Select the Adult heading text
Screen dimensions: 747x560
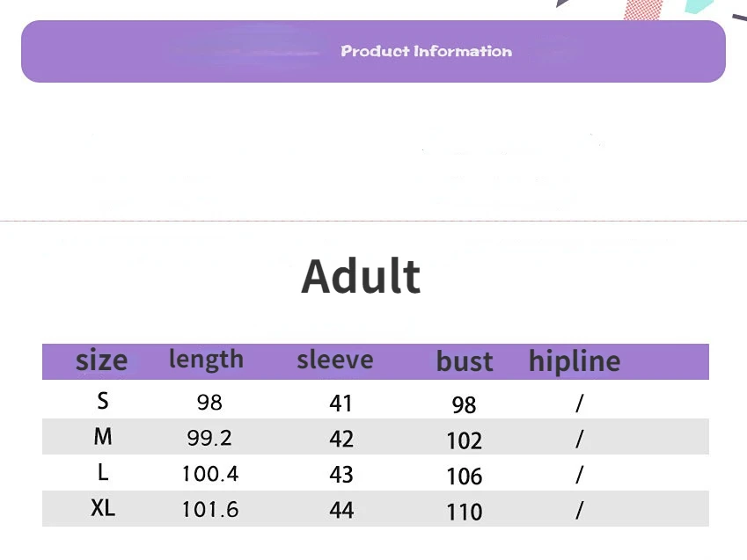click(361, 277)
